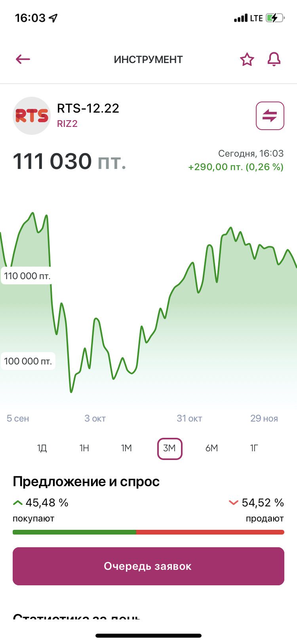Tap the 100 000 пт. chart level label
Screen dimensions: 297x644
(x=28, y=361)
